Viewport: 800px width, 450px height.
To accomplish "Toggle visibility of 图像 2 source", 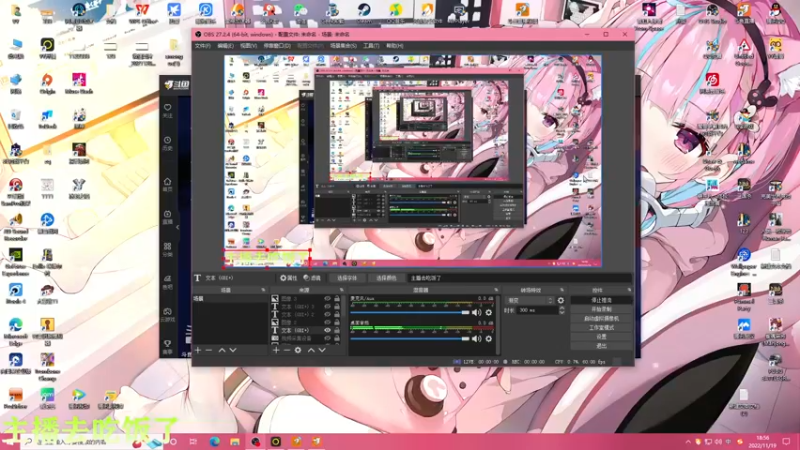I will [x=328, y=322].
